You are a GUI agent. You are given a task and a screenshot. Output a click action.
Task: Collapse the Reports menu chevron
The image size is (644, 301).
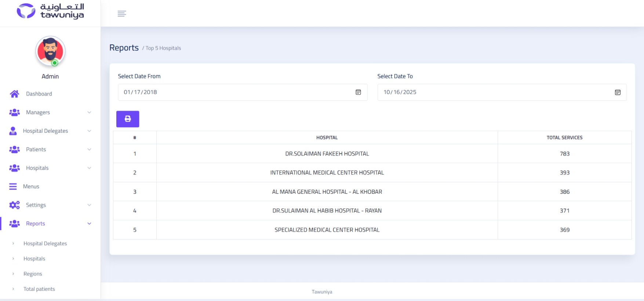(89, 223)
